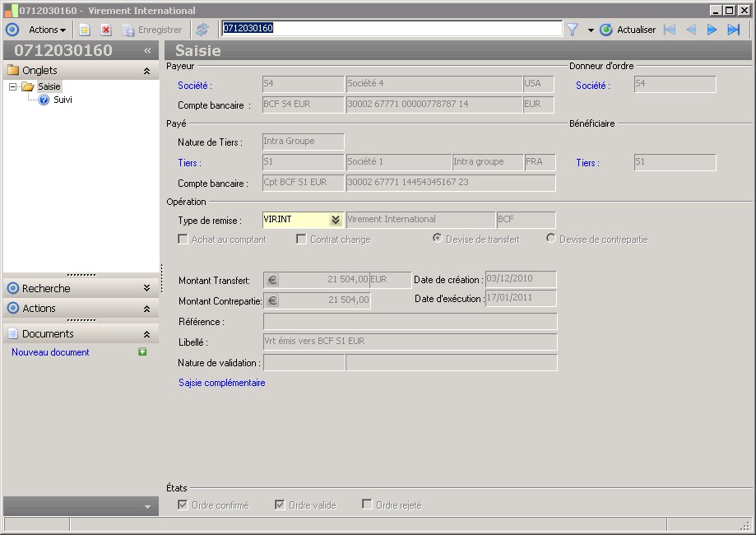Click the Payé Tiers link
Screen dimensions: 756x535
(189, 163)
